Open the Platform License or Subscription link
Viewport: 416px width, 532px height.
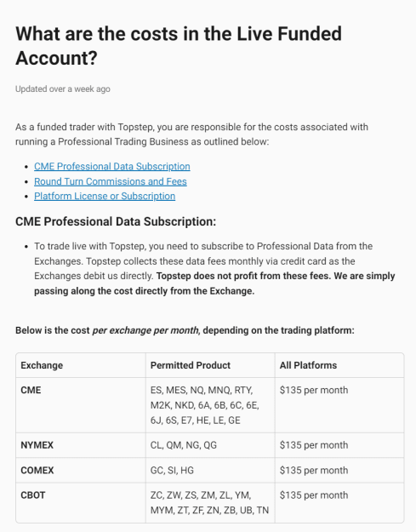tap(105, 196)
